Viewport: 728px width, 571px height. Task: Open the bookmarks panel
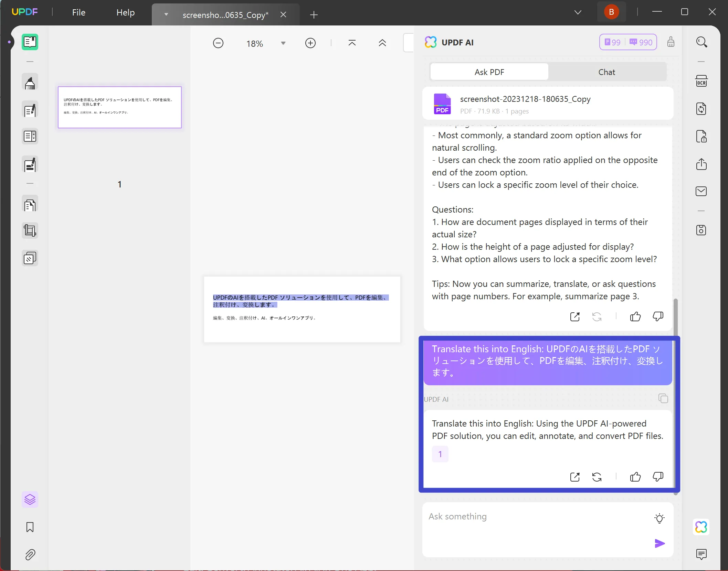click(30, 527)
